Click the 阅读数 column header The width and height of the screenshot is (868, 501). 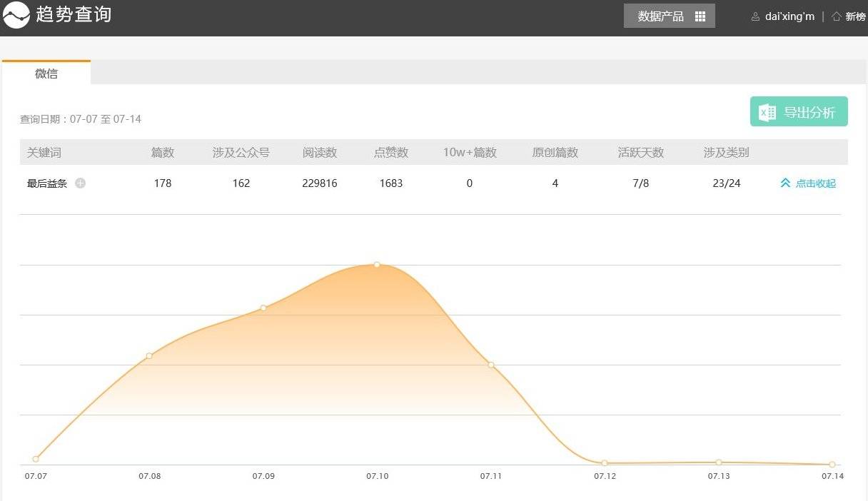point(319,153)
